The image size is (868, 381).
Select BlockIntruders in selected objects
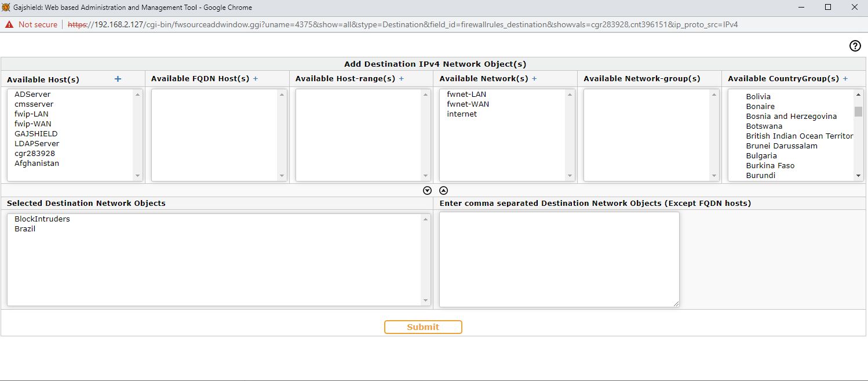point(42,219)
